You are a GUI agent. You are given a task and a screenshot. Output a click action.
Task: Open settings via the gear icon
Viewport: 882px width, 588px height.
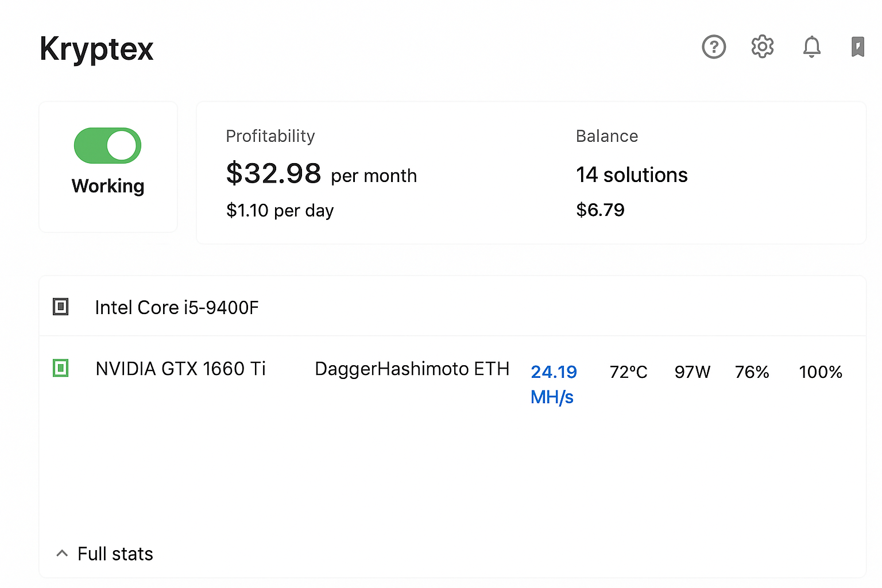[x=763, y=47]
